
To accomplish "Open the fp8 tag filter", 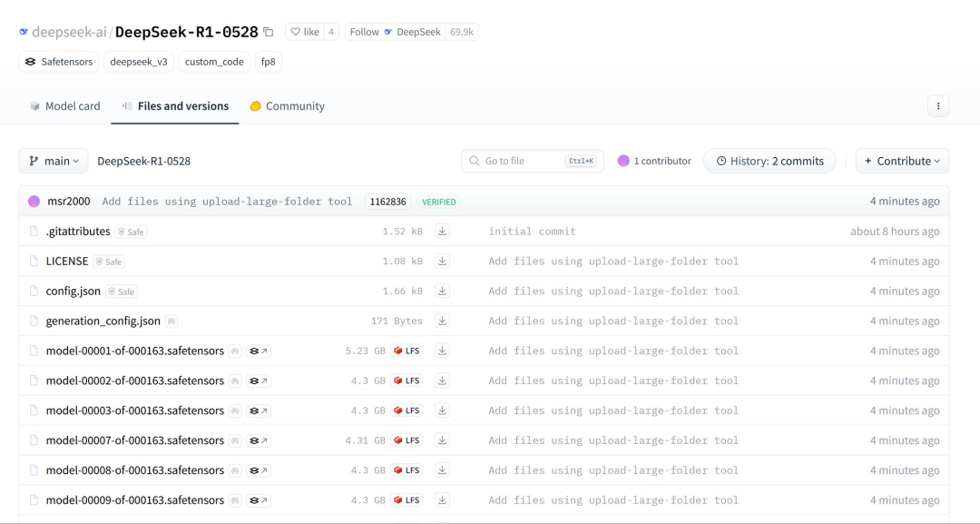I will click(267, 63).
